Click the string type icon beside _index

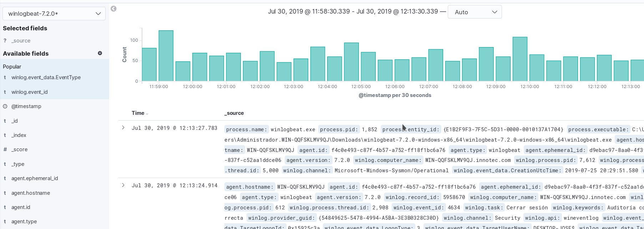pyautogui.click(x=5, y=135)
